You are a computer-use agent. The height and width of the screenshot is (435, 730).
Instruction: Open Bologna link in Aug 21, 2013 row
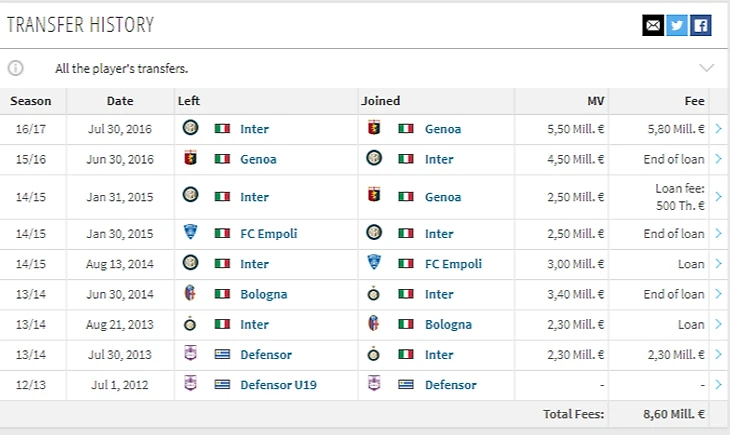pyautogui.click(x=448, y=324)
